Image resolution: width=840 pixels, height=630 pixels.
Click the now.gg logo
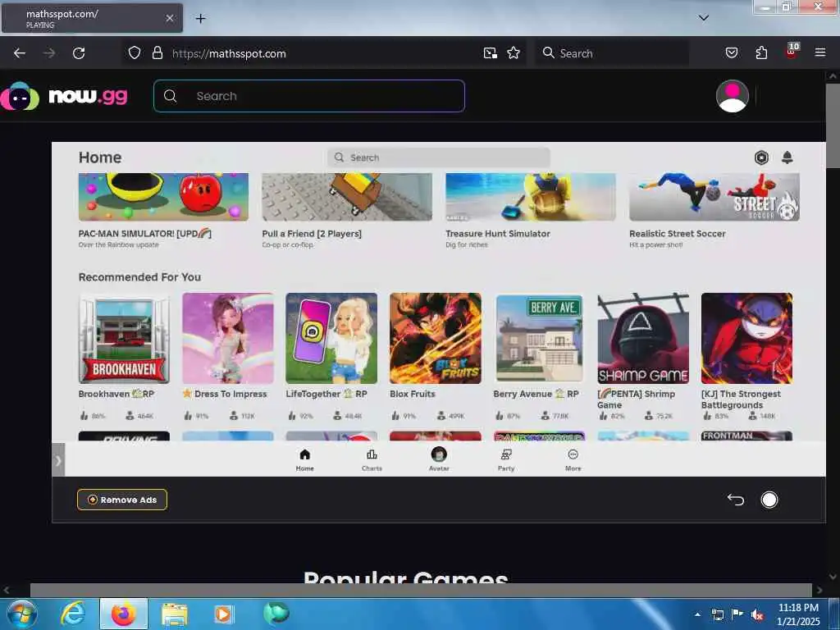coord(64,97)
